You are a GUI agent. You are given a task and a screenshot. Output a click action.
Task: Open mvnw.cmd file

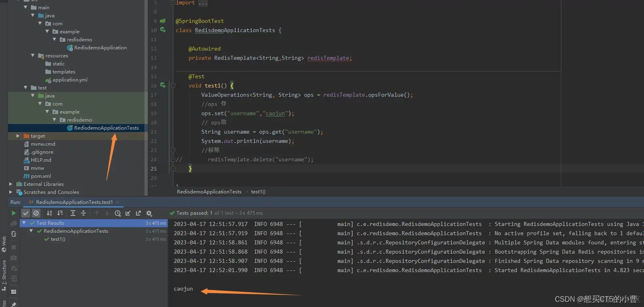pyautogui.click(x=43, y=144)
